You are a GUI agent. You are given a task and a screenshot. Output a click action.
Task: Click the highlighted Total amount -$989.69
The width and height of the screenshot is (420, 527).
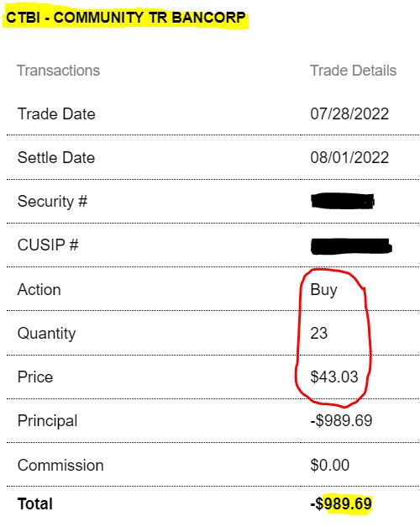coord(341,503)
